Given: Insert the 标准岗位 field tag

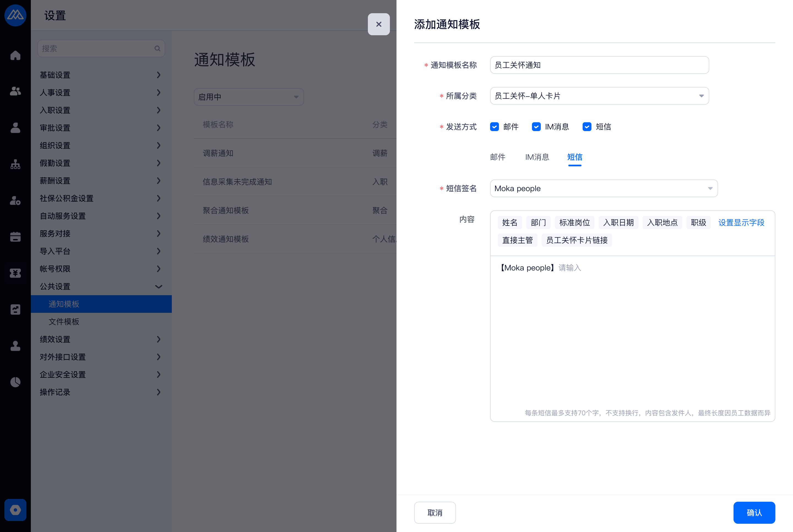Looking at the screenshot, I should click(575, 222).
